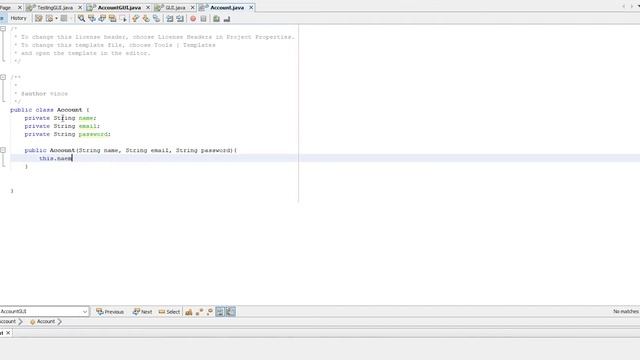Click Find Next Occurrence toolbar icon

102,18
